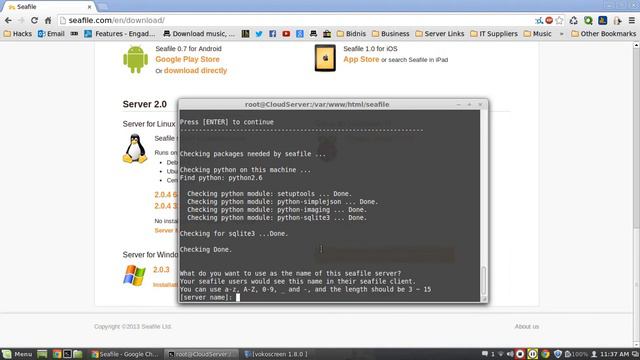Open the Download music bookmark
This screenshot has width=640, height=360.
pyautogui.click(x=199, y=34)
